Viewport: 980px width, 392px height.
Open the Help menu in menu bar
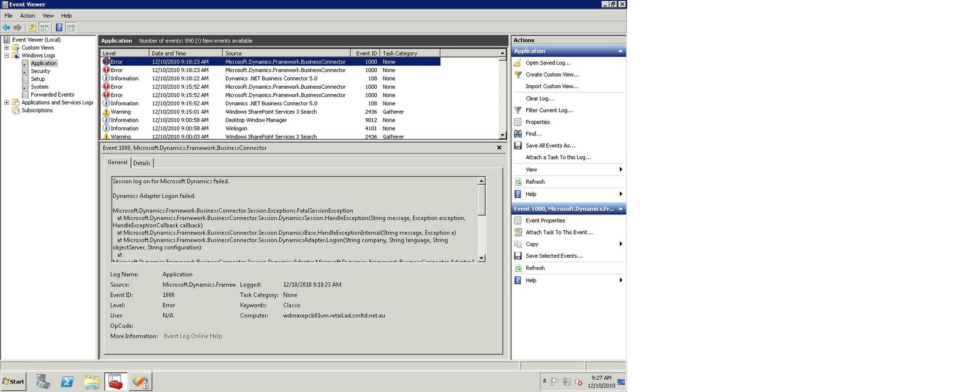tap(66, 16)
